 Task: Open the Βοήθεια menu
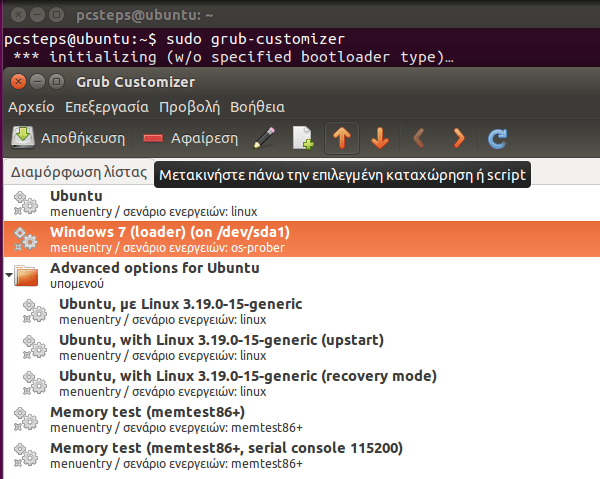coord(258,107)
